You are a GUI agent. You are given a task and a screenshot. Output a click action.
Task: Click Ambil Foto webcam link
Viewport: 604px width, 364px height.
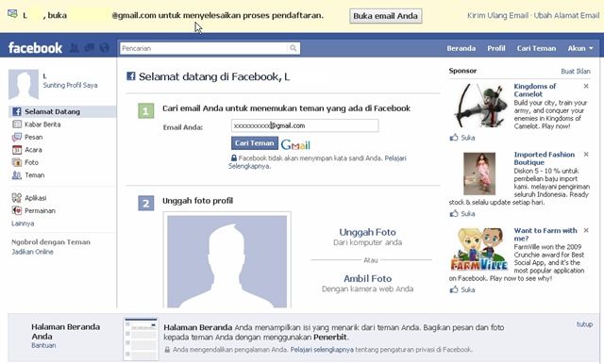click(367, 278)
